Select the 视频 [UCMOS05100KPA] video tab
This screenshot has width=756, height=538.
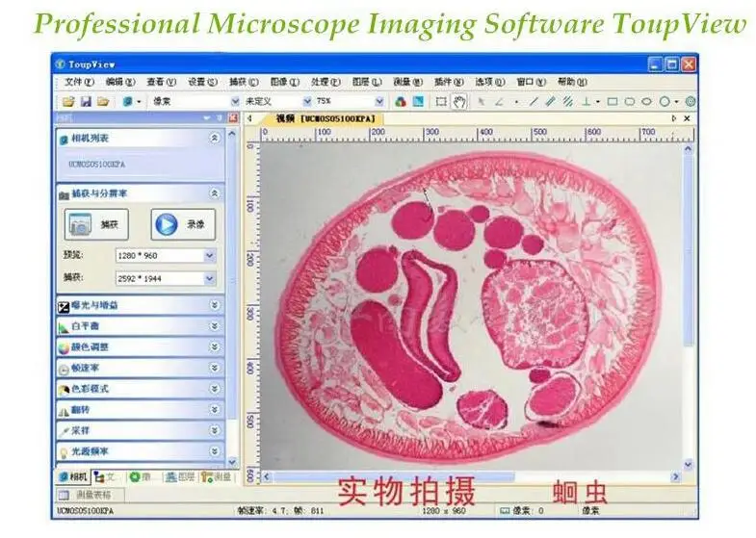click(326, 118)
